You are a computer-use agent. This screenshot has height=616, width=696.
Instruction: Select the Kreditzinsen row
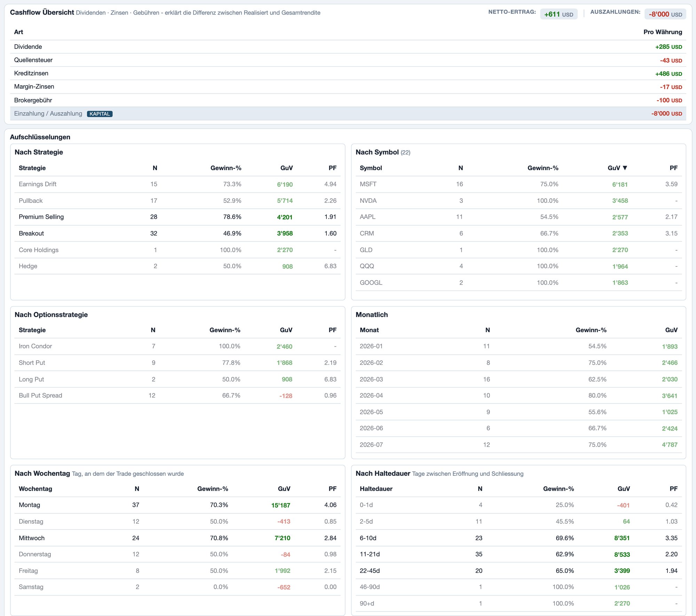click(x=348, y=73)
